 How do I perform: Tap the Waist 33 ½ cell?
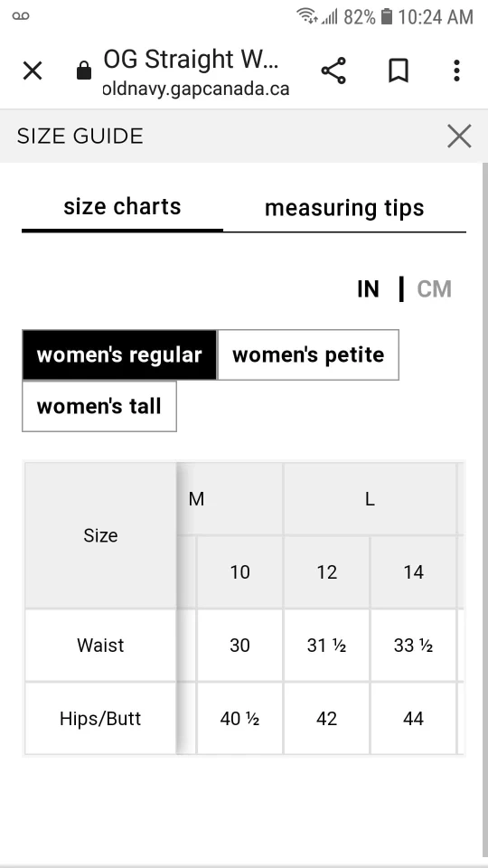pos(413,646)
